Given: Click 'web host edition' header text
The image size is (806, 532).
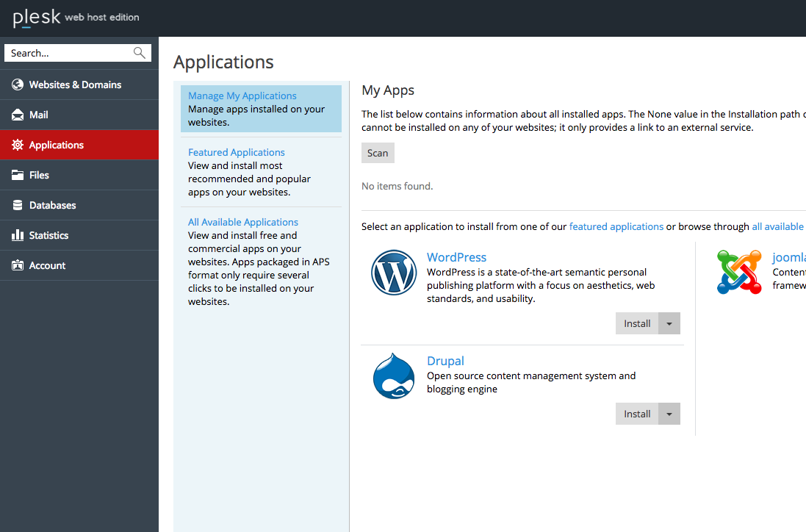Looking at the screenshot, I should click(102, 17).
